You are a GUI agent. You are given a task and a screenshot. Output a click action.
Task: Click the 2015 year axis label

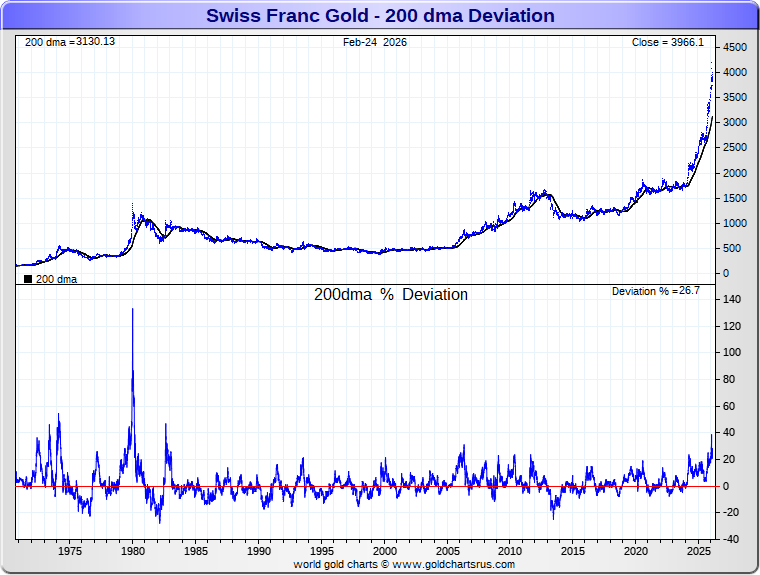point(573,551)
